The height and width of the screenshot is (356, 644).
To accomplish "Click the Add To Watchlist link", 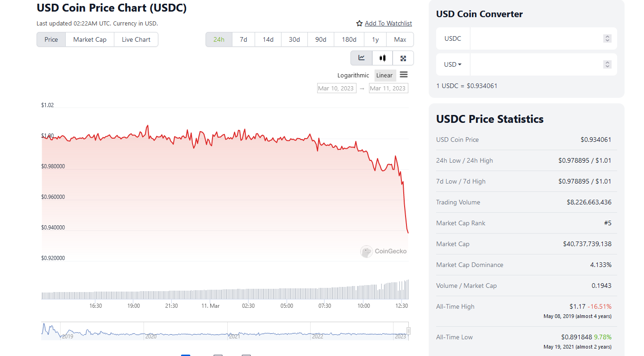I will pos(388,24).
